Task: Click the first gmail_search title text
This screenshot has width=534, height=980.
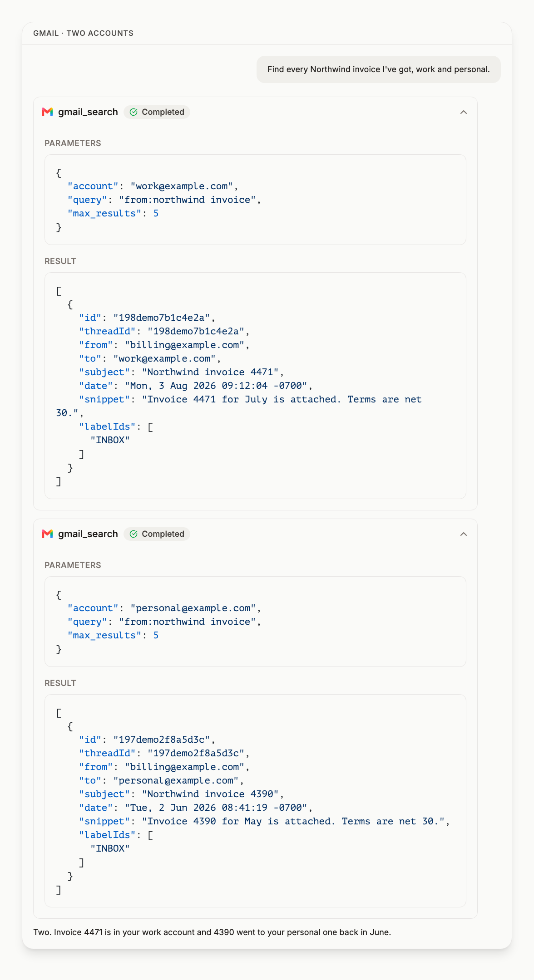Action: (88, 112)
